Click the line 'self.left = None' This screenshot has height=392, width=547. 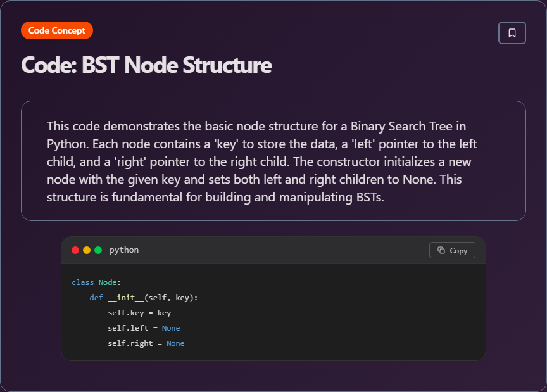[144, 328]
